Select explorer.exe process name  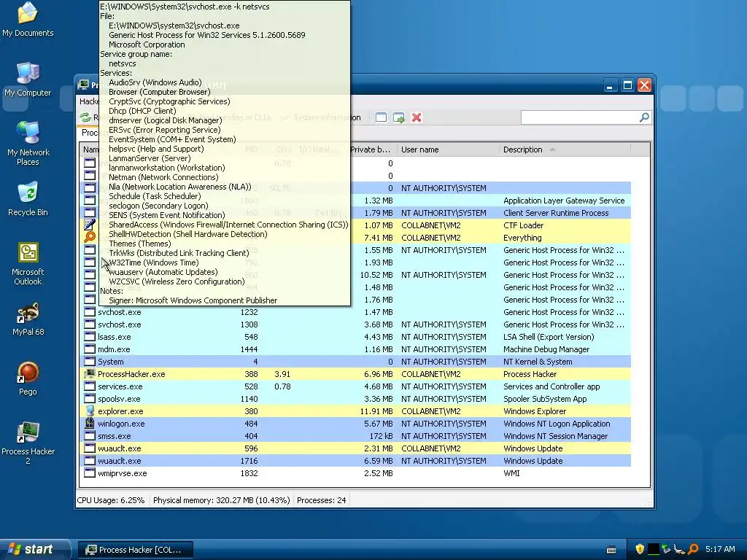[x=120, y=411]
